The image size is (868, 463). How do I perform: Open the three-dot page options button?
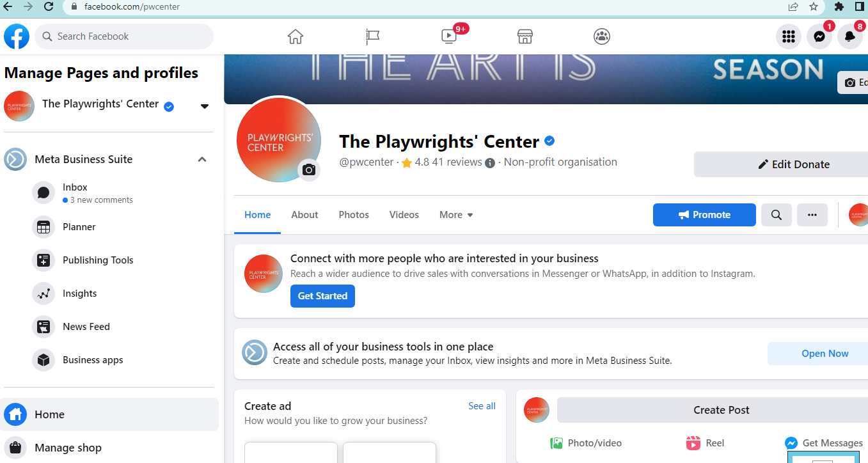[x=812, y=215]
